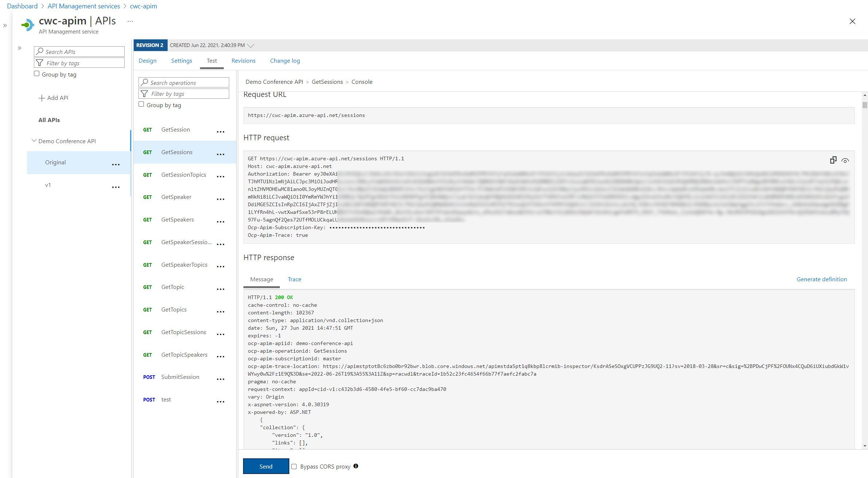Viewport: 868px width, 478px height.
Task: Focus the Search operations field
Action: 184,82
